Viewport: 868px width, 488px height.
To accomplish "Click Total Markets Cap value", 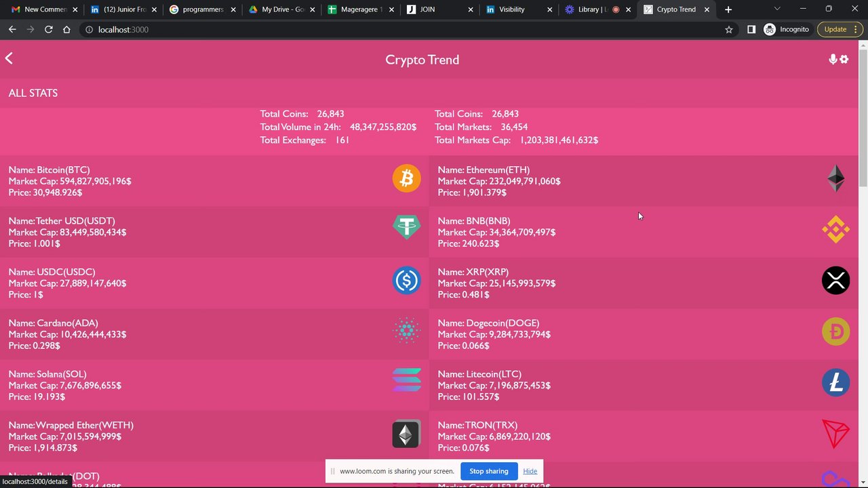I will pos(559,140).
